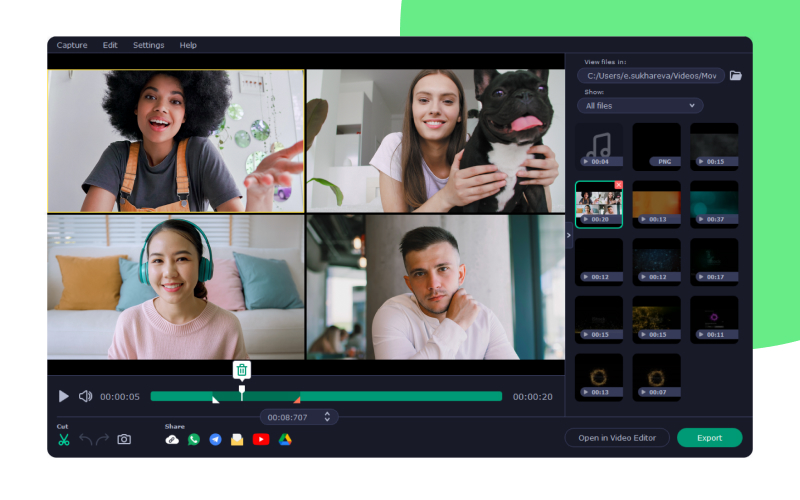Select the 00:11 purple ring thumbnail
800x500 pixels.
click(714, 319)
